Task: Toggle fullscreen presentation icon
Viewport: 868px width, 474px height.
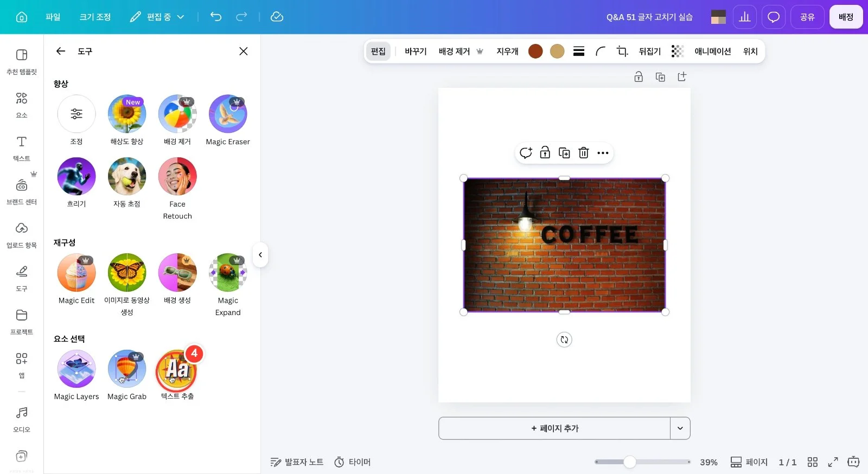Action: click(x=833, y=462)
